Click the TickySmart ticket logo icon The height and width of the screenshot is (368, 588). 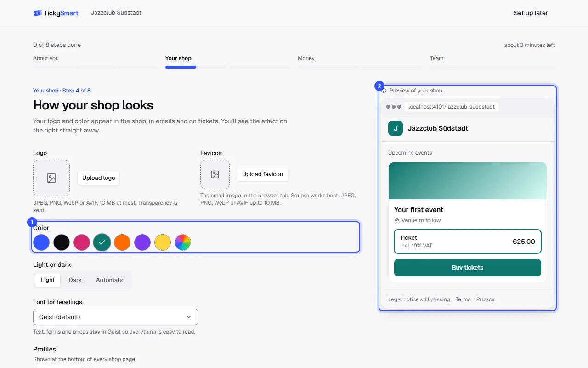[38, 13]
